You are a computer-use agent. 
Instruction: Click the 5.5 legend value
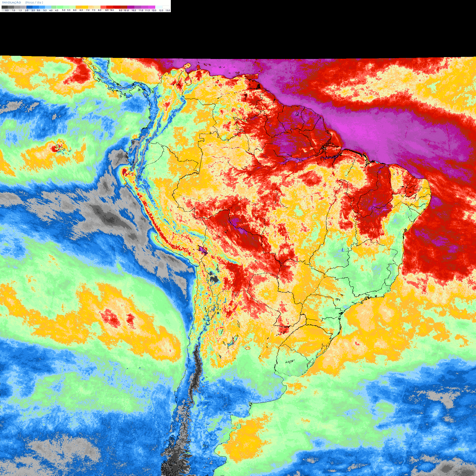click(x=69, y=10)
